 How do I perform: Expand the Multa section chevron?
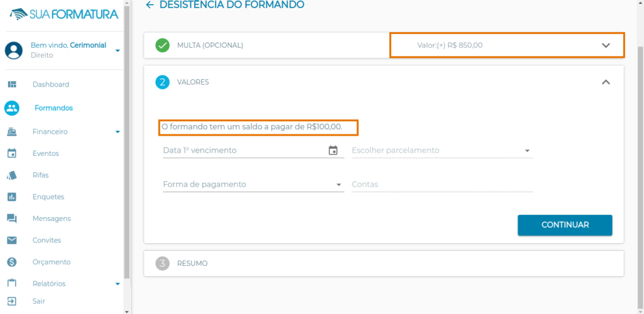tap(606, 45)
